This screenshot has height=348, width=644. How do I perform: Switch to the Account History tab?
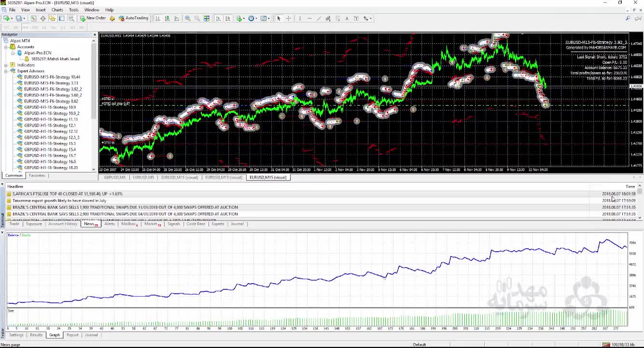point(63,224)
